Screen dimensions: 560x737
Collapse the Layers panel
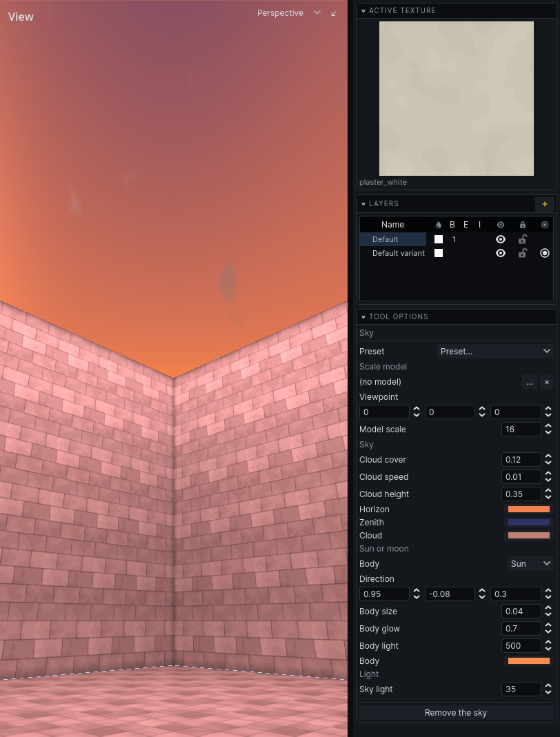coord(363,203)
